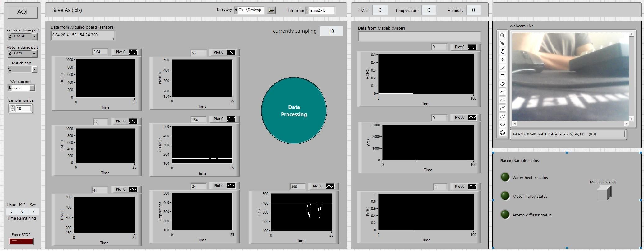This screenshot has width=644, height=251.
Task: Select the Point crosshair tool
Action: click(502, 59)
